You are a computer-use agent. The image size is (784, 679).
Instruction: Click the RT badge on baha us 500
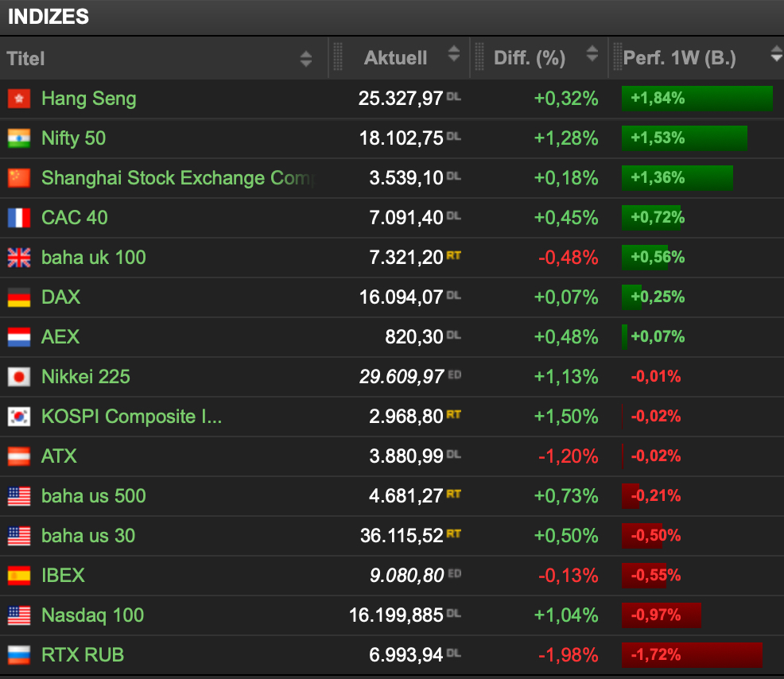pos(453,494)
